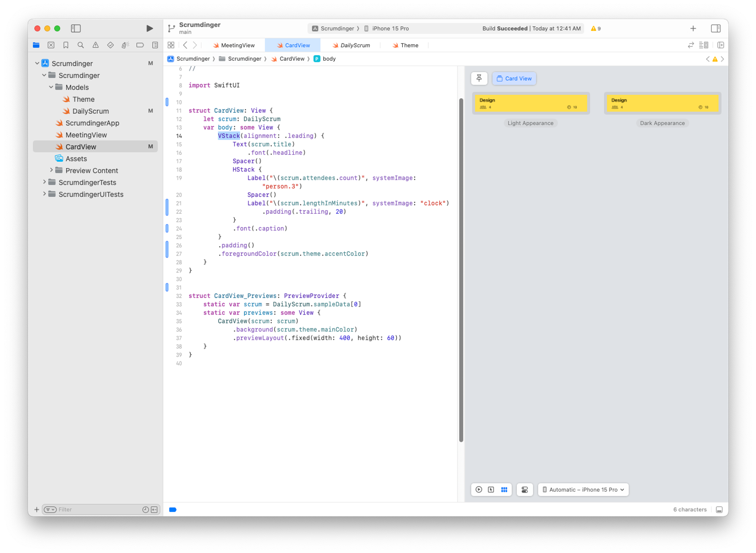Screen dimensions: 756x553
Task: Open the Find navigator magnifier icon
Action: [81, 45]
